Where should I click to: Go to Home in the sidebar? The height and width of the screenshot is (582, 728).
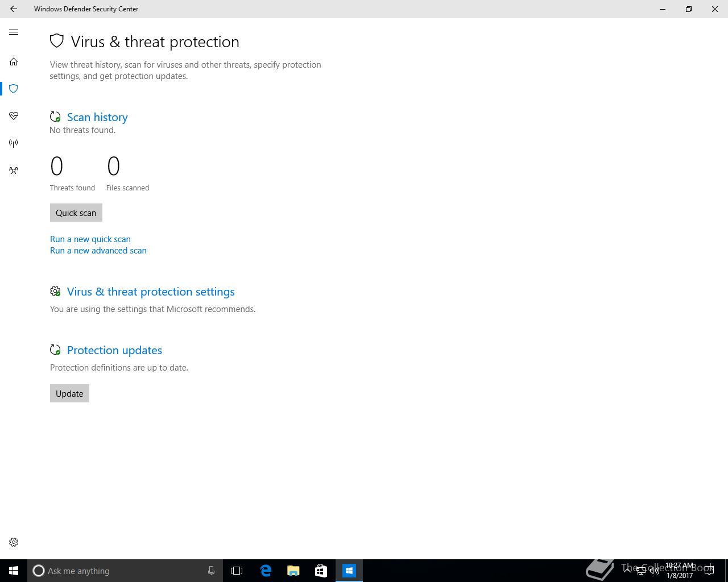[x=14, y=61]
